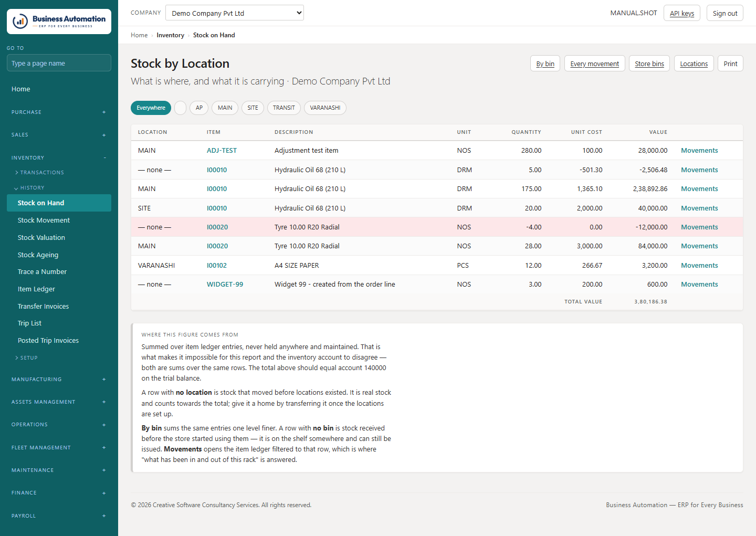756x536 pixels.
Task: Expand the Fleet Management plus icon
Action: coord(104,448)
